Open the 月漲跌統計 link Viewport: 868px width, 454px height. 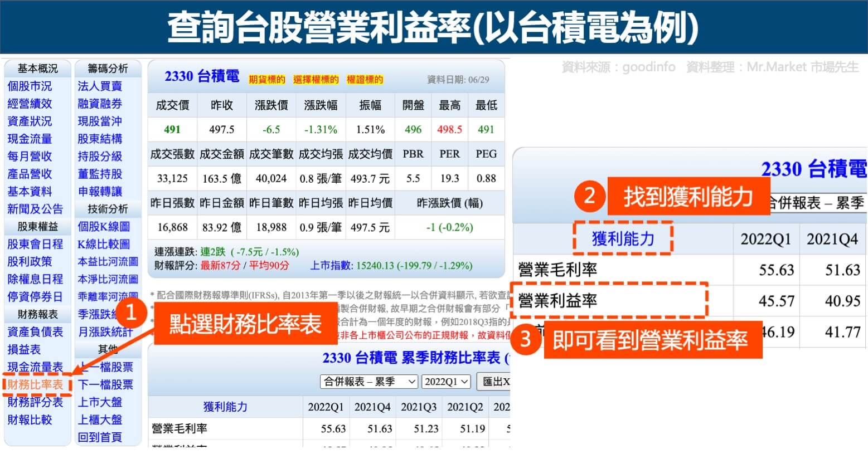tap(105, 332)
